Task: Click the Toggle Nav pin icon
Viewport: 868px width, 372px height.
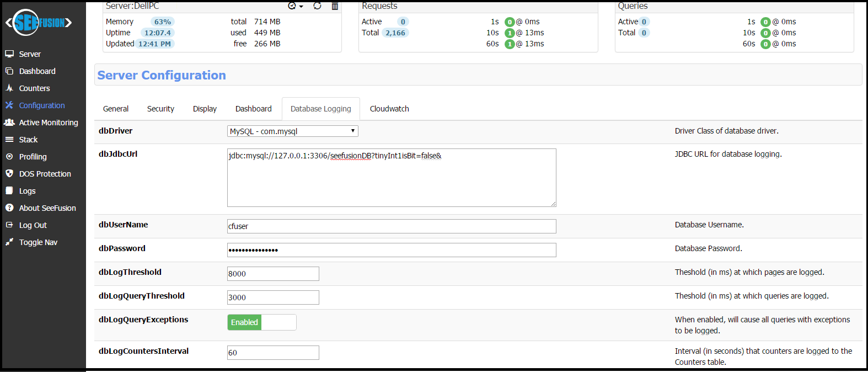Action: coord(9,242)
